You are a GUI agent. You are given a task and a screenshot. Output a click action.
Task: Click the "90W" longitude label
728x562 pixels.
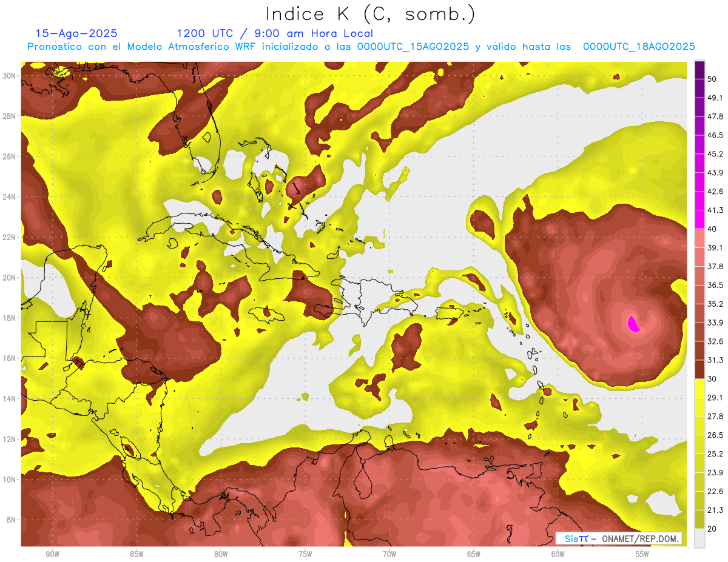[x=52, y=554]
